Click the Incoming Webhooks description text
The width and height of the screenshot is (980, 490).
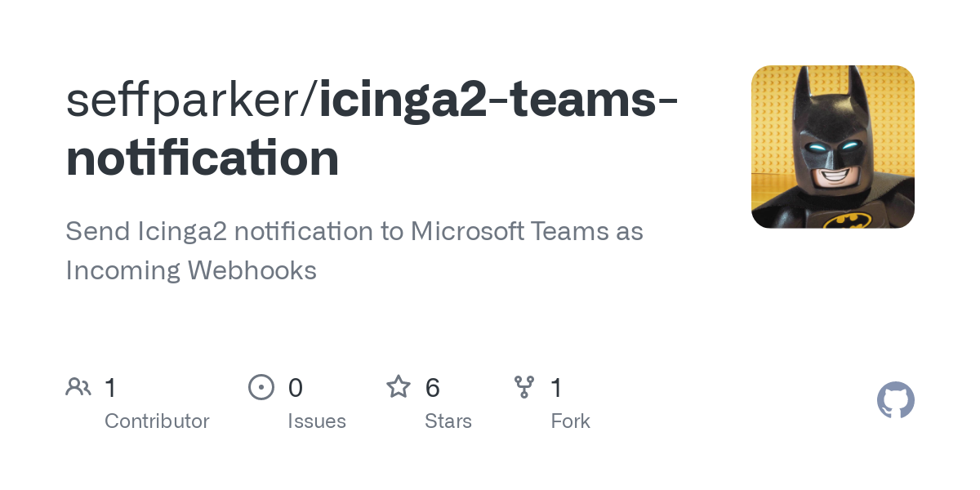tap(191, 270)
